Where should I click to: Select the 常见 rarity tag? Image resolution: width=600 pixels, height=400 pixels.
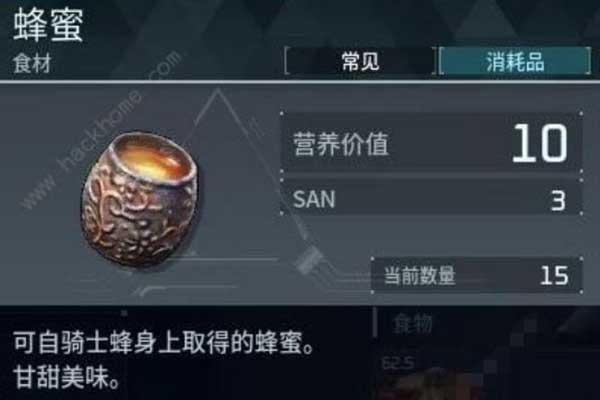pyautogui.click(x=360, y=61)
